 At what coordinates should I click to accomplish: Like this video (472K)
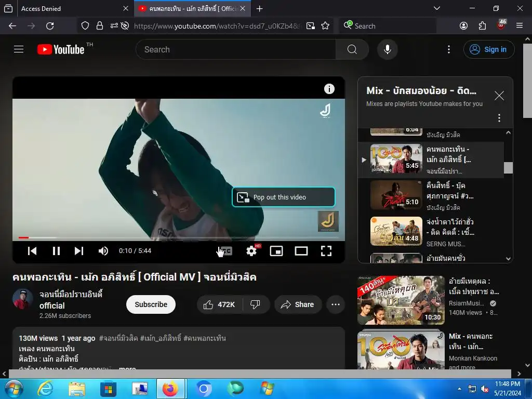click(220, 304)
